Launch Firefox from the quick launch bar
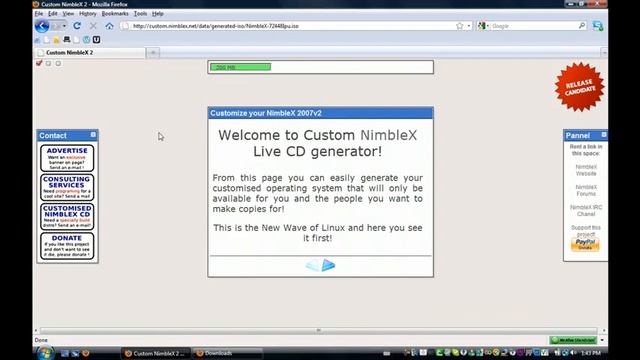The width and height of the screenshot is (640, 360). tap(86, 353)
